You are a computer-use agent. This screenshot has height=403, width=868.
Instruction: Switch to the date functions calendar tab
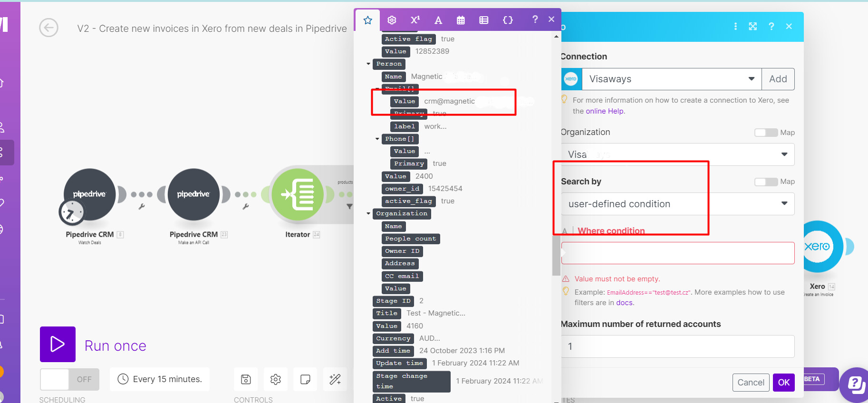461,20
